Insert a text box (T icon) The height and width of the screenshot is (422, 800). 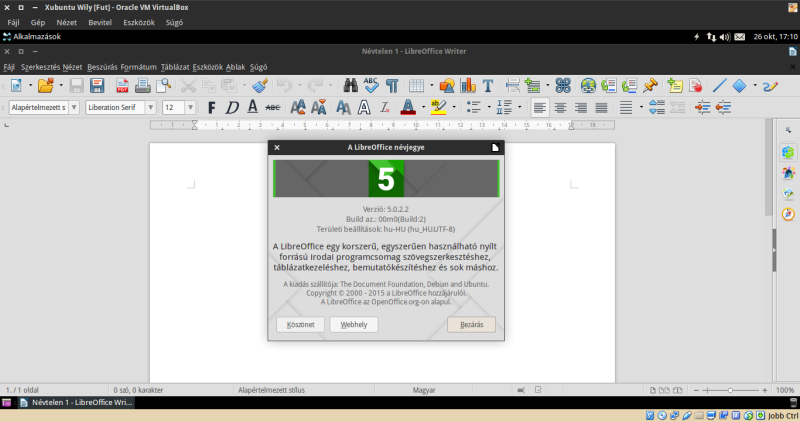point(488,85)
